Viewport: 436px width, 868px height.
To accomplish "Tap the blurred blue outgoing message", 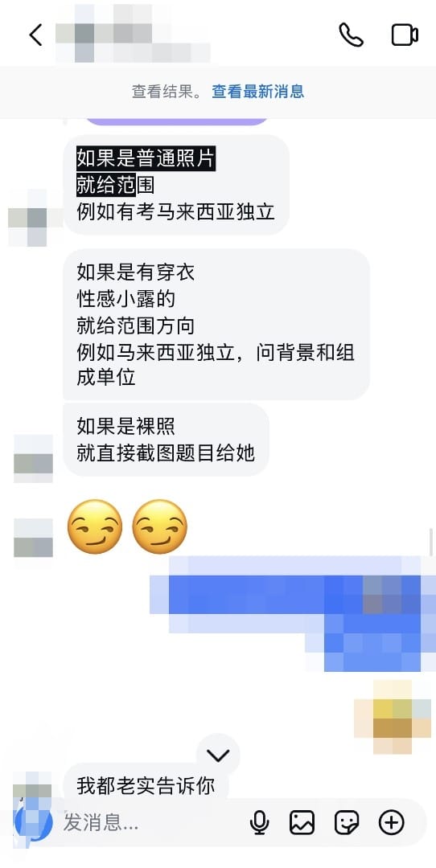I will (294, 613).
